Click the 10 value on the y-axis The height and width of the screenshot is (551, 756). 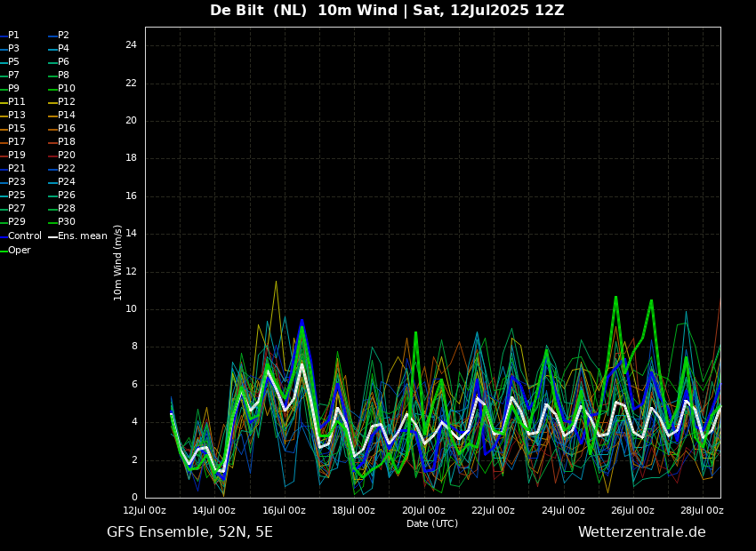pyautogui.click(x=131, y=309)
